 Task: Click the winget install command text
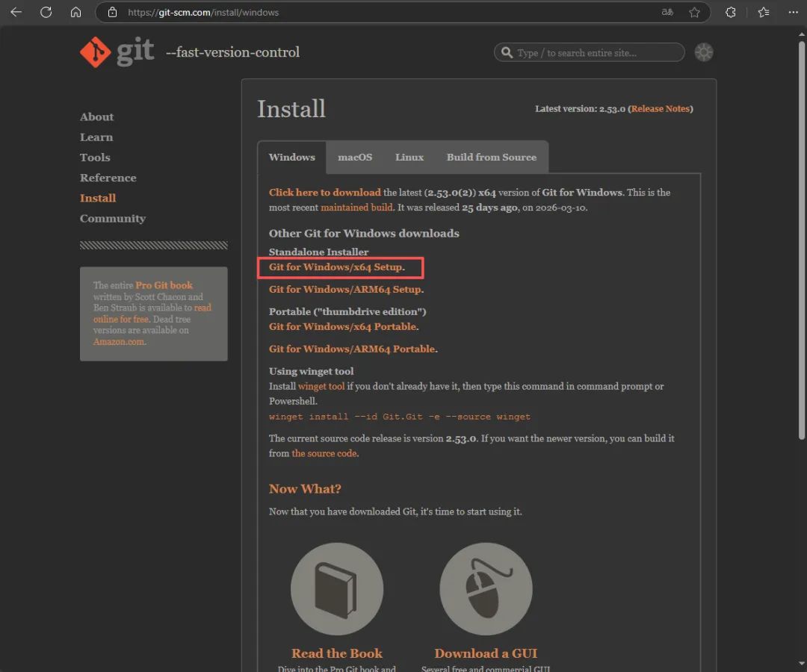399,417
